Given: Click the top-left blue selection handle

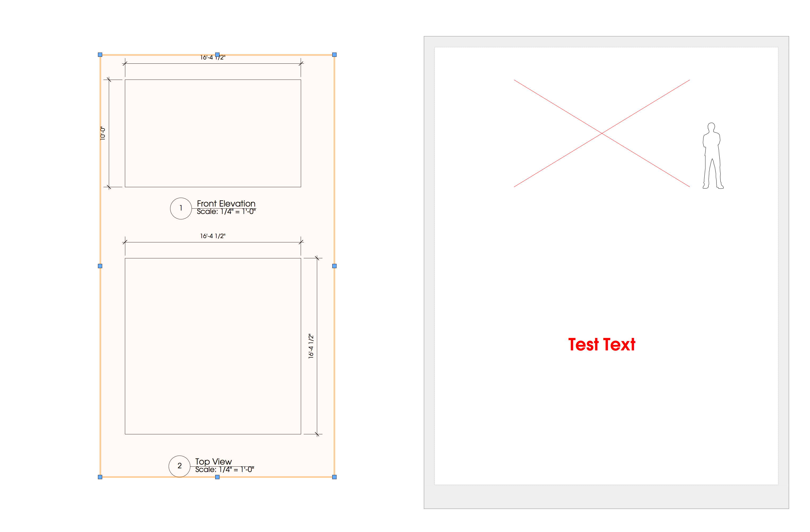Looking at the screenshot, I should [x=100, y=55].
